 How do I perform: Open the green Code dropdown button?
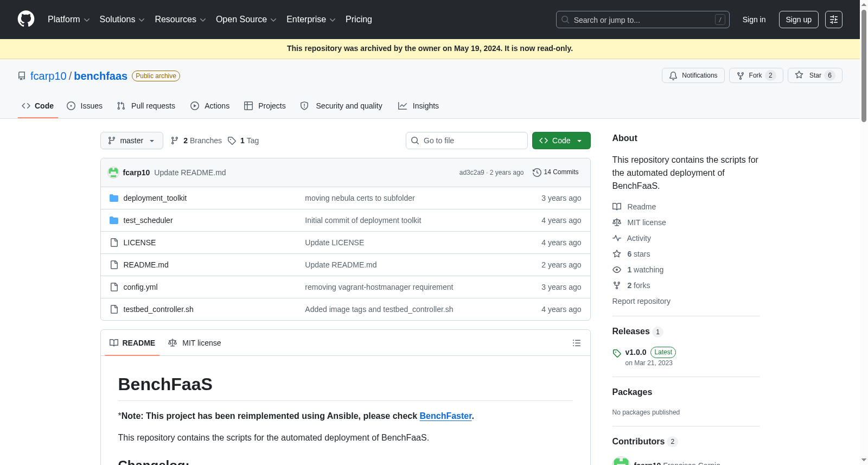[561, 141]
